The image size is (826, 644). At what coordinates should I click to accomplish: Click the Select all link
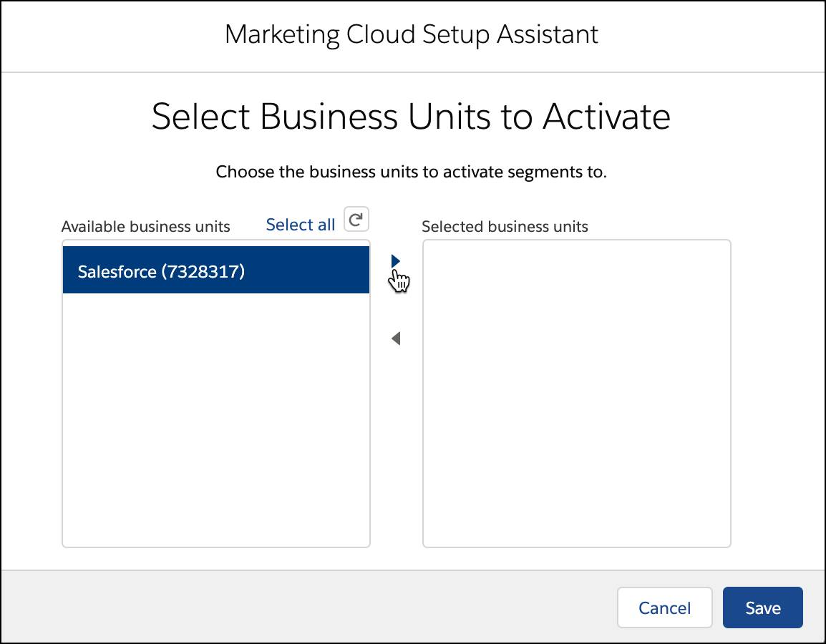click(x=301, y=225)
